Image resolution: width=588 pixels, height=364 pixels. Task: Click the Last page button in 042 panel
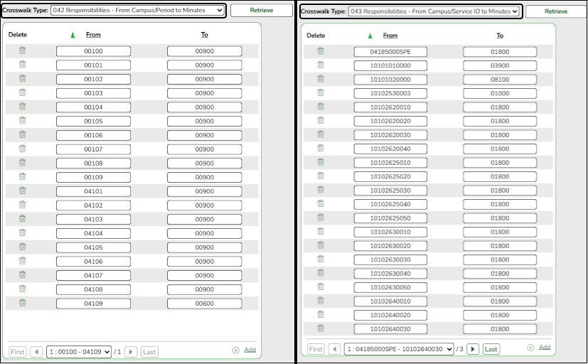pos(149,352)
